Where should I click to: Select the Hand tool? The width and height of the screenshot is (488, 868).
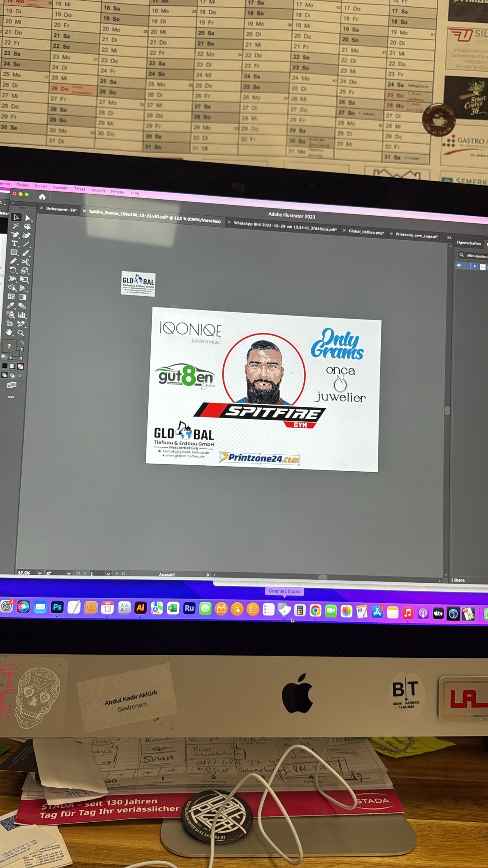pyautogui.click(x=9, y=332)
